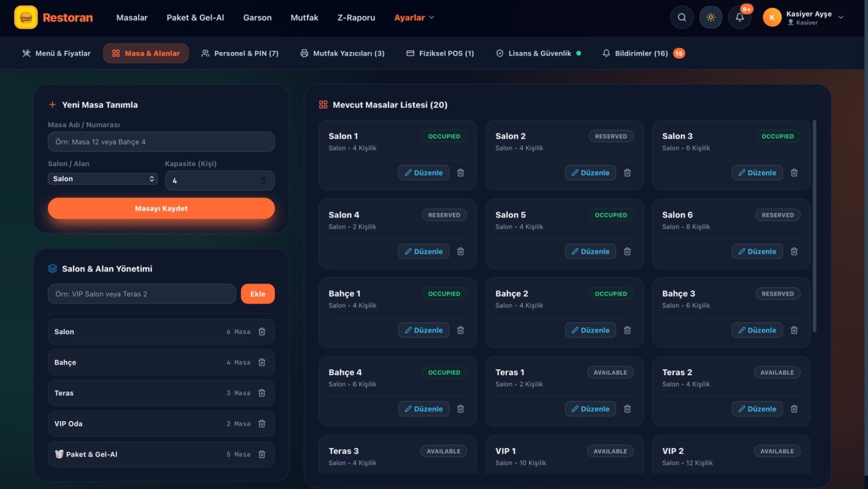
Task: Click the Masa Adı / Numarası field
Action: pyautogui.click(x=161, y=142)
